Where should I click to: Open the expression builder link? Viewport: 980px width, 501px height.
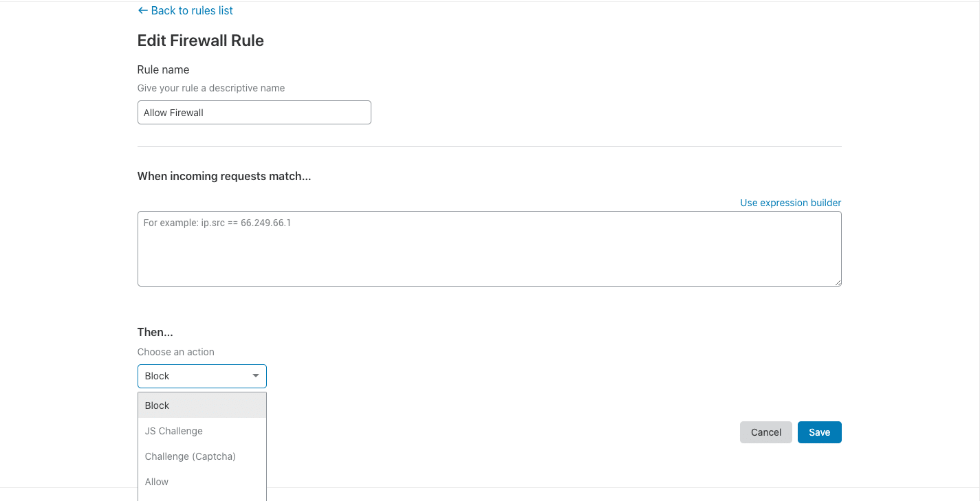click(790, 203)
